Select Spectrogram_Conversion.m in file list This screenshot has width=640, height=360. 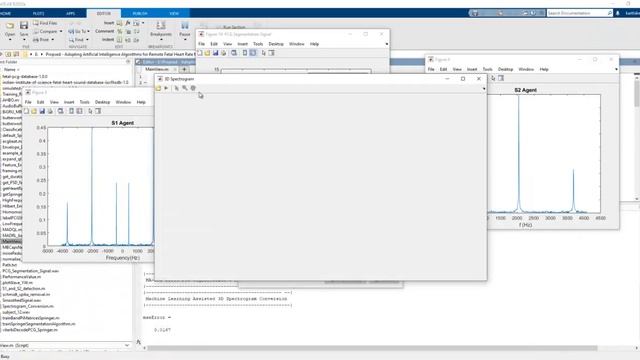coord(28,306)
